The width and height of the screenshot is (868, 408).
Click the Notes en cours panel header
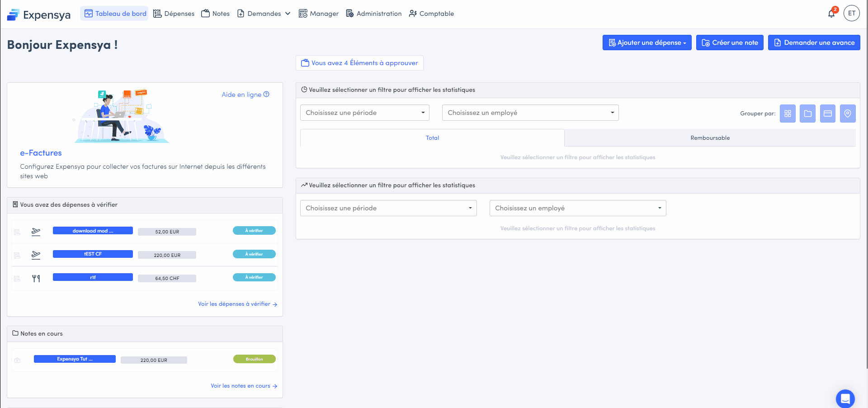[145, 334]
